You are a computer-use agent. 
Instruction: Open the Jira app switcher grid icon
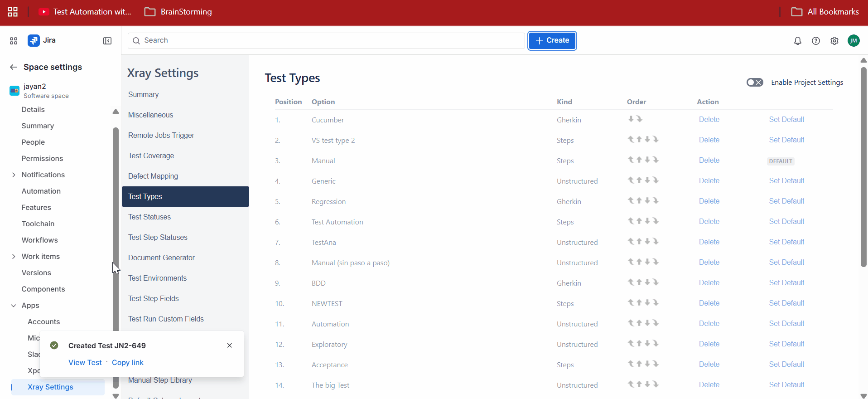pos(14,41)
